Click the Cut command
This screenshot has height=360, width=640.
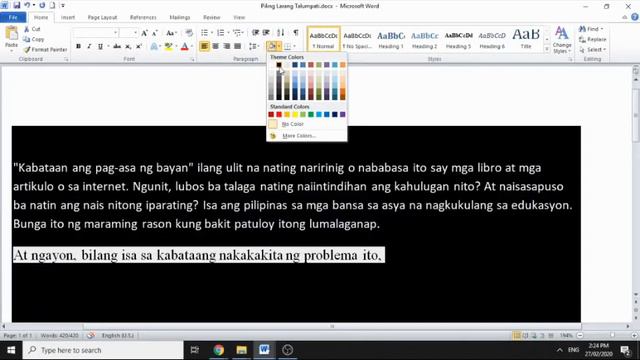32,29
